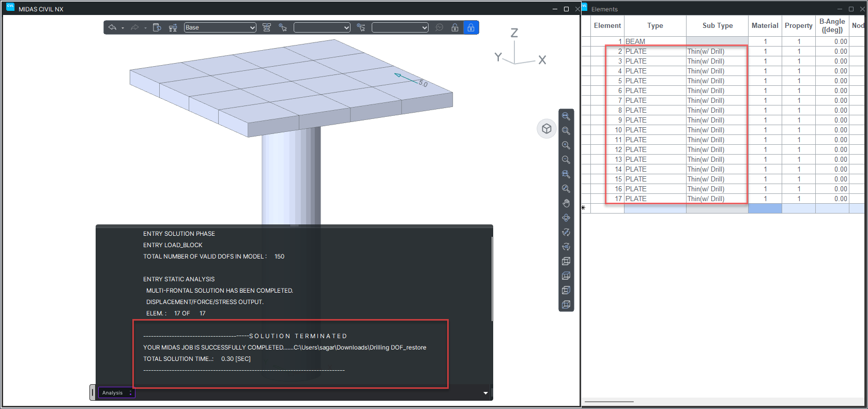Image resolution: width=868 pixels, height=409 pixels.
Task: Maximize the Elements window
Action: [851, 9]
